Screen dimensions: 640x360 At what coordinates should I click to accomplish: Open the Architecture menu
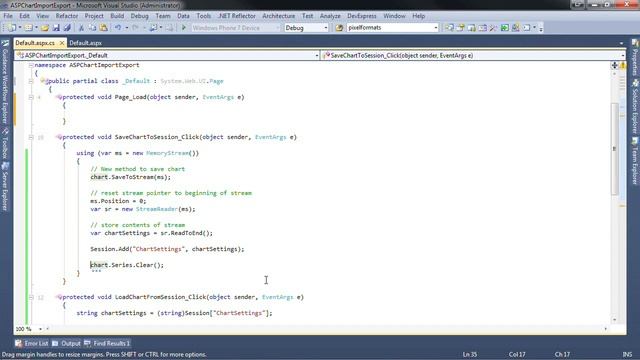coord(279,16)
